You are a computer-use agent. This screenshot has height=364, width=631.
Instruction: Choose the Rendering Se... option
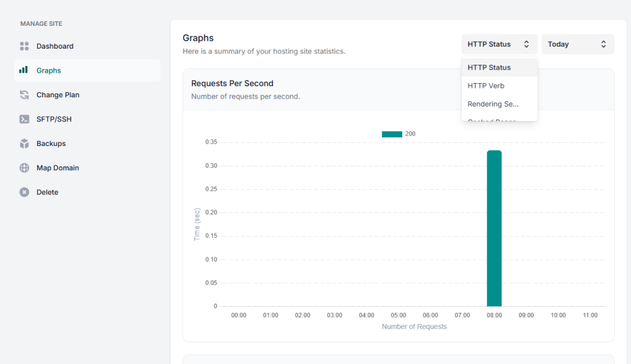(x=499, y=103)
